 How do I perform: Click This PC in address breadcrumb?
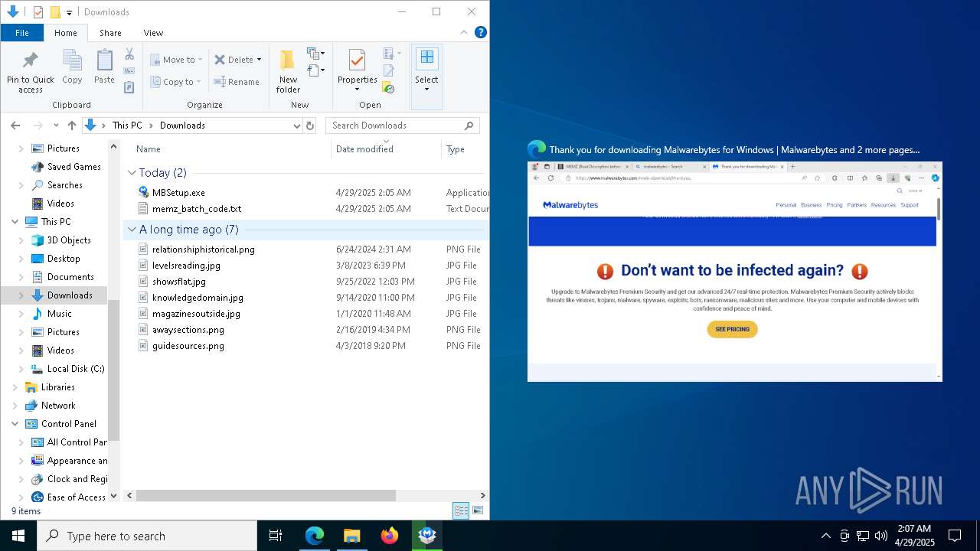(x=126, y=126)
